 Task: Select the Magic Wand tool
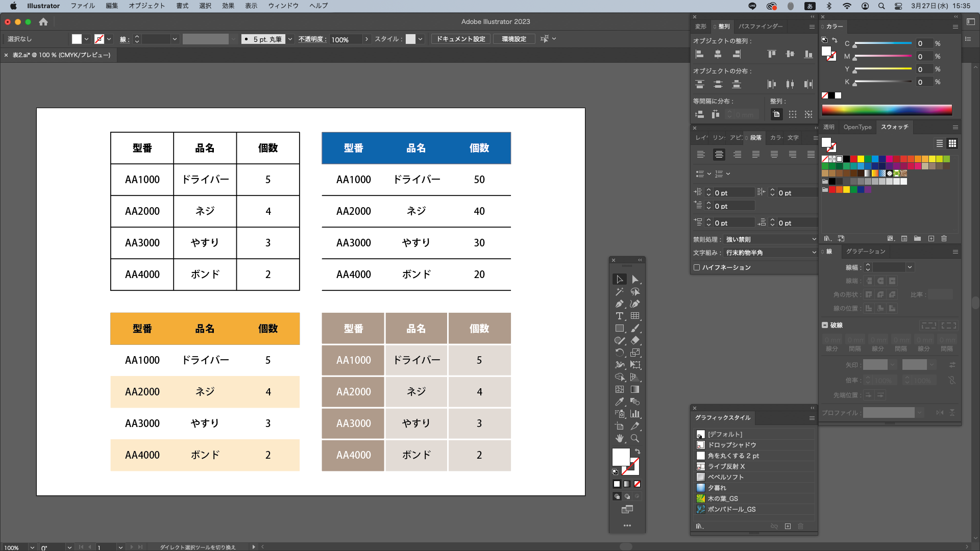tap(619, 292)
